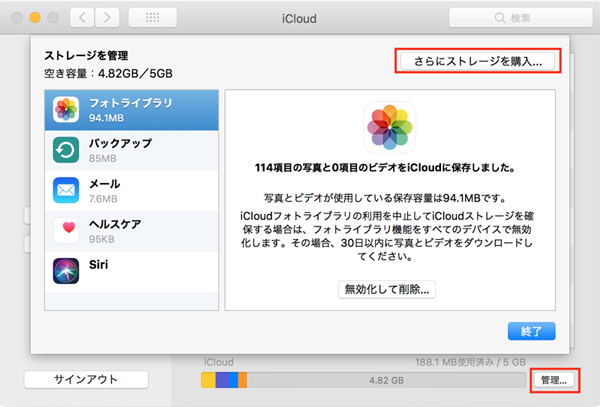This screenshot has width=600, height=407.
Task: Click the yellow minimize window button
Action: (x=35, y=18)
